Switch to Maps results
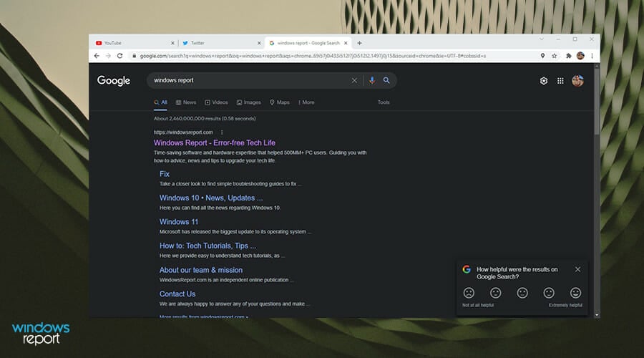The height and width of the screenshot is (358, 644). click(279, 102)
